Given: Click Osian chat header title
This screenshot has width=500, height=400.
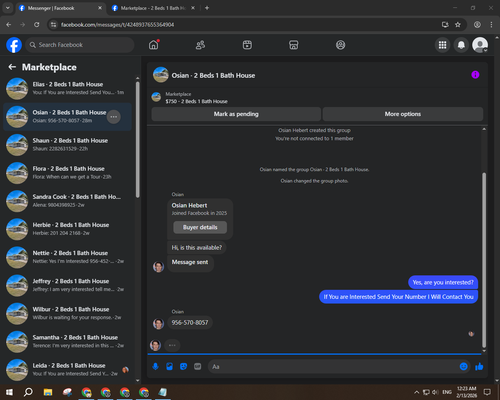Looking at the screenshot, I should [213, 76].
